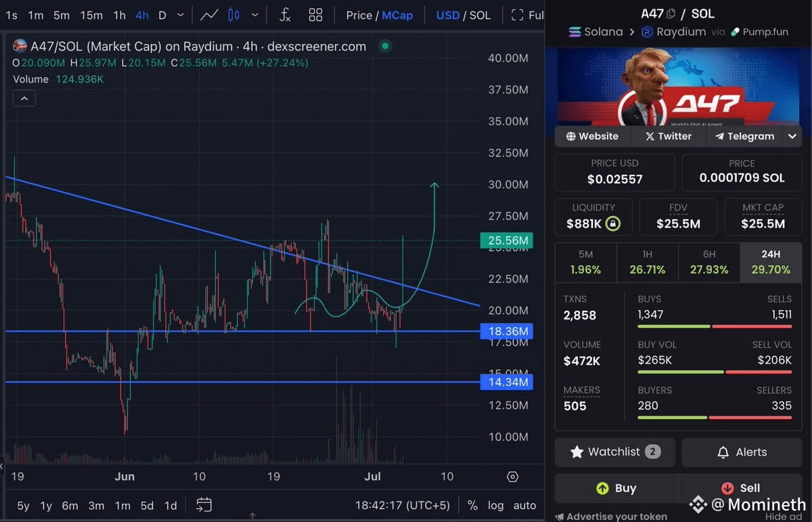Screen dimensions: 812x522
Task: Open chart settings gear on time axis
Action: click(512, 477)
